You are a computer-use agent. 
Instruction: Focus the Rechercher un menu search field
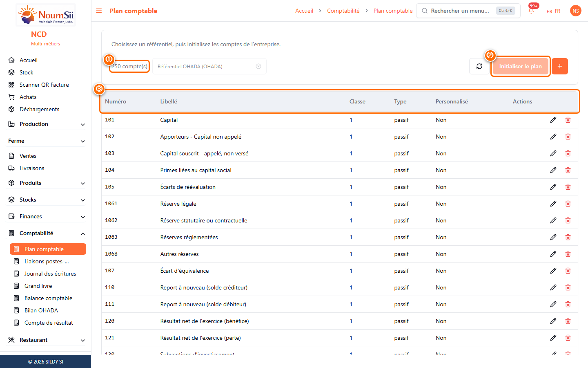pyautogui.click(x=468, y=11)
